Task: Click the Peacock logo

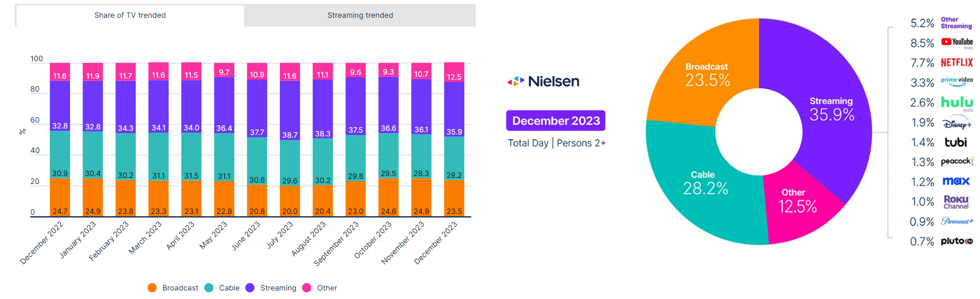Action: (x=956, y=161)
